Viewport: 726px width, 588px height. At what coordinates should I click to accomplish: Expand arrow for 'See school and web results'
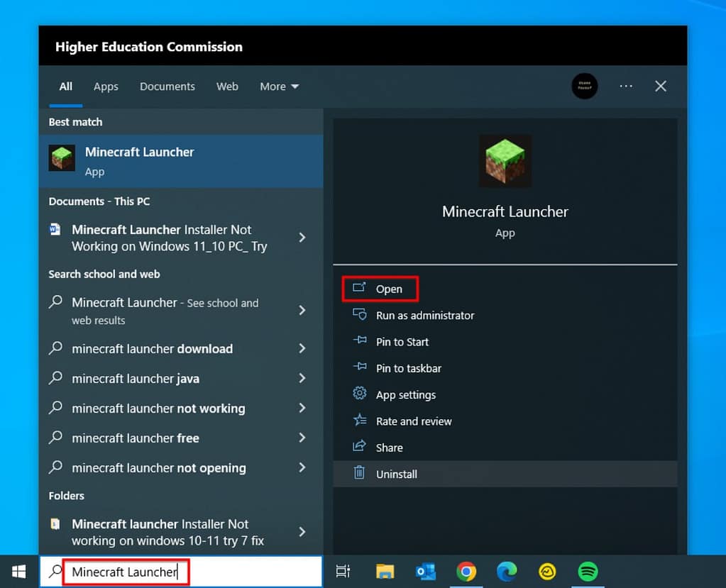point(302,310)
